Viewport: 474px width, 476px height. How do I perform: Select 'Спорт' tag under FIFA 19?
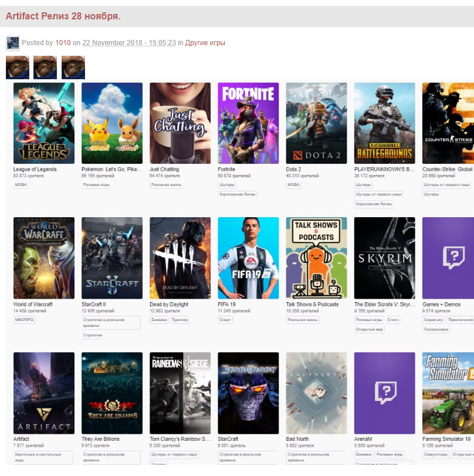click(225, 320)
